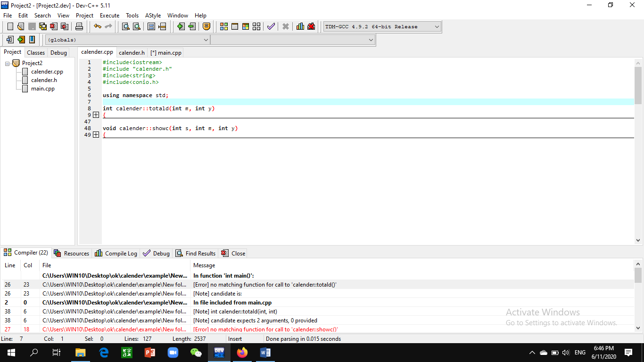This screenshot has width=644, height=362.
Task: Run the compiled program
Action: pos(234,26)
